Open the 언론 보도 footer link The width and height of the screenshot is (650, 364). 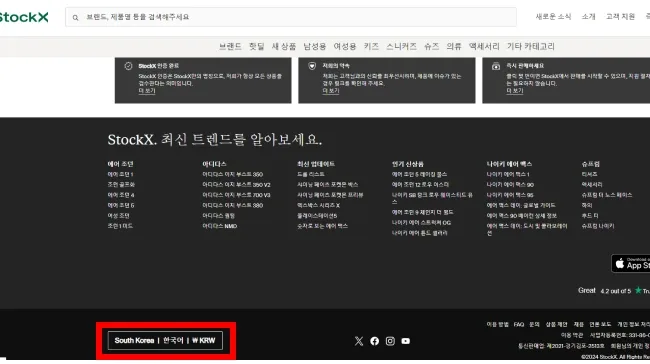point(600,325)
